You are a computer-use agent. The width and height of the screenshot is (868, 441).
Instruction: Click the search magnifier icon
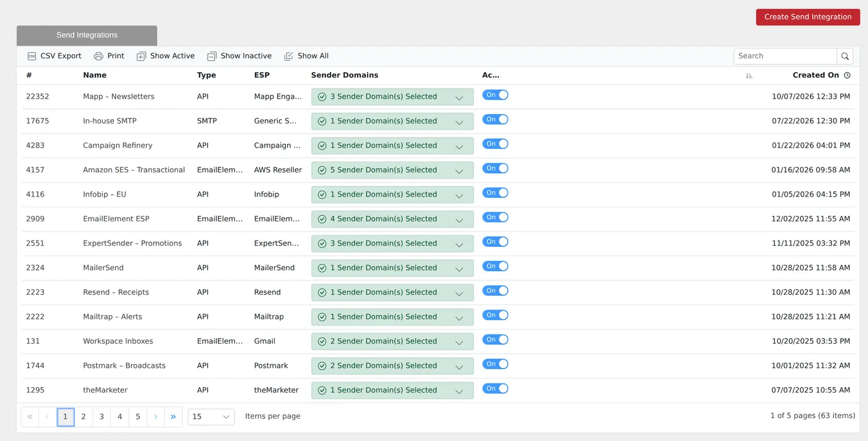coord(845,56)
